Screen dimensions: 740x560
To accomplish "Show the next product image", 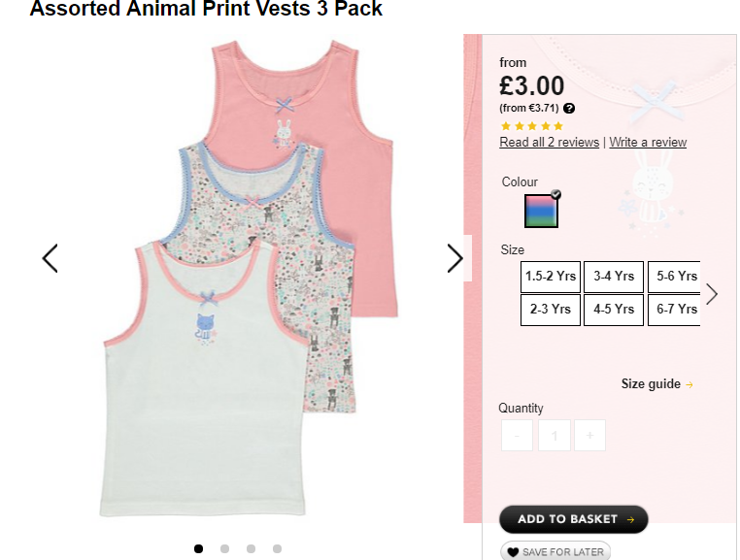I will (454, 258).
